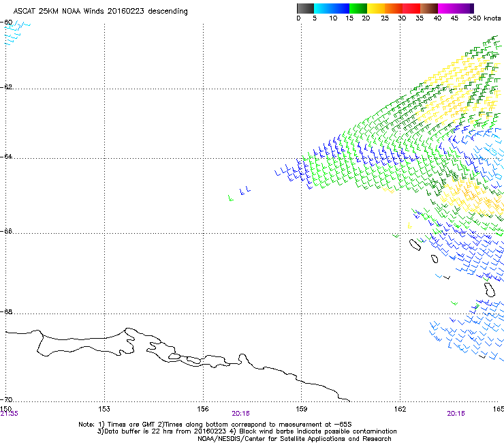Image resolution: width=504 pixels, height=443 pixels.
Task: Click the '-64' latitude label
Action: 6,156
